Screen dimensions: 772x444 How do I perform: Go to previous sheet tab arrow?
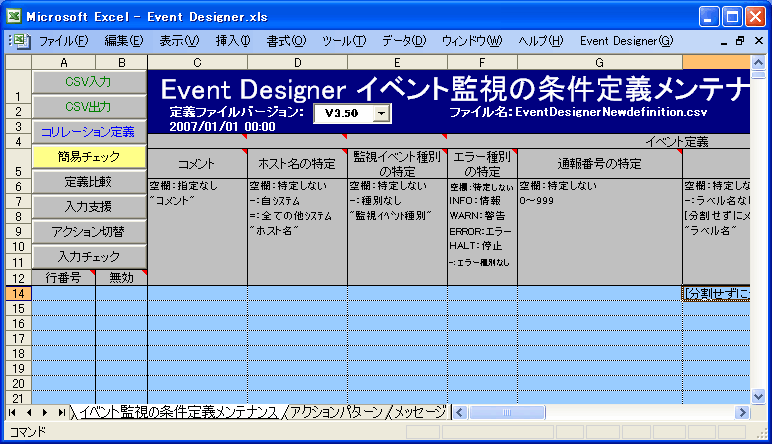[x=29, y=412]
